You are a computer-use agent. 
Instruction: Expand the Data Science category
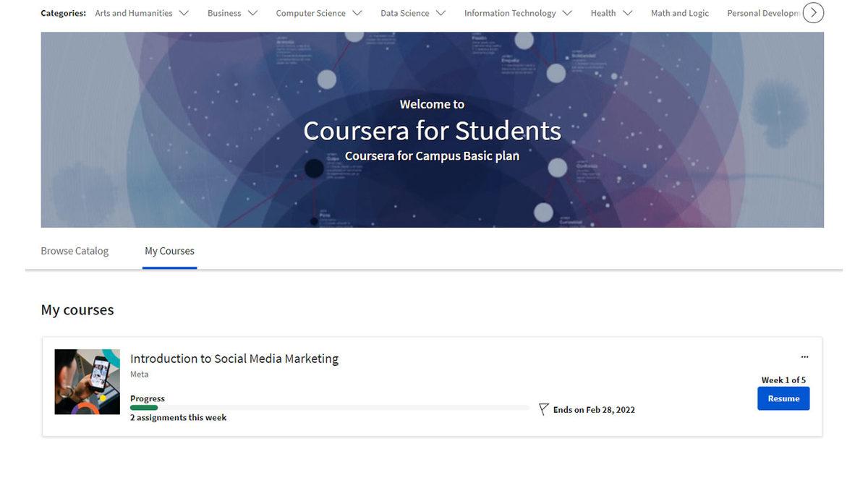click(412, 13)
